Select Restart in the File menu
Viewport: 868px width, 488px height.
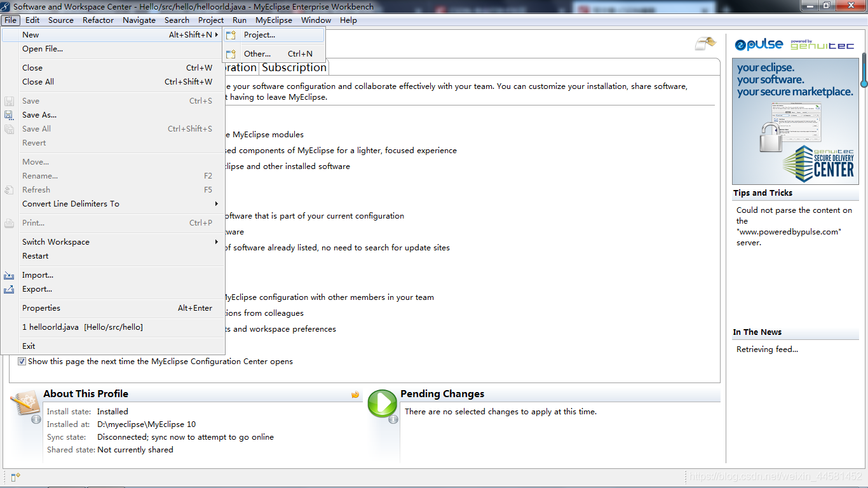[x=112, y=256]
